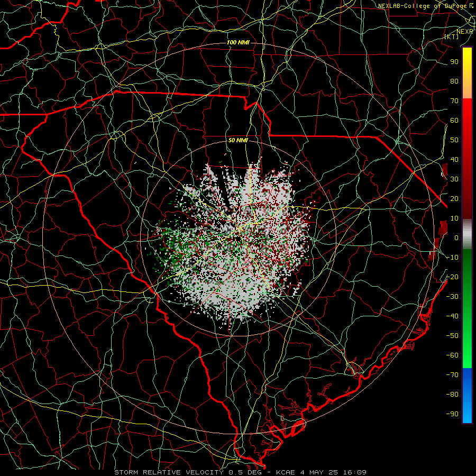This screenshot has width=476, height=476.
Task: Click the 70 knot scale label
Action: [454, 101]
